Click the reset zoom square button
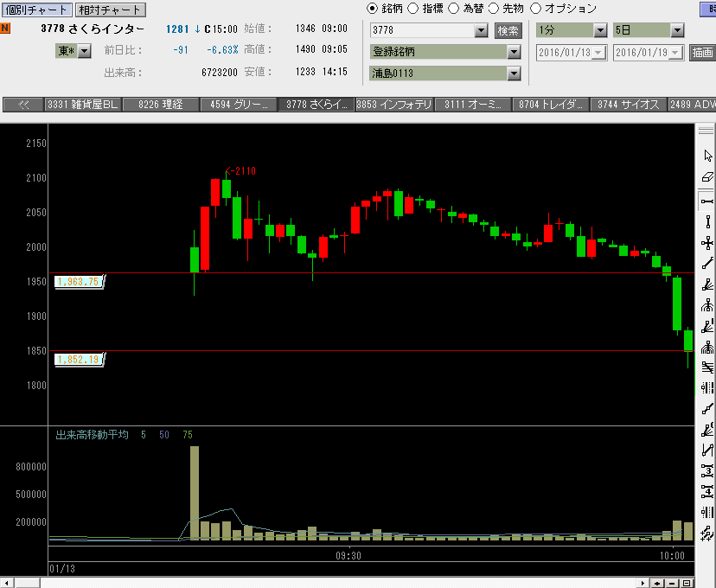This screenshot has height=588, width=716. [x=687, y=583]
